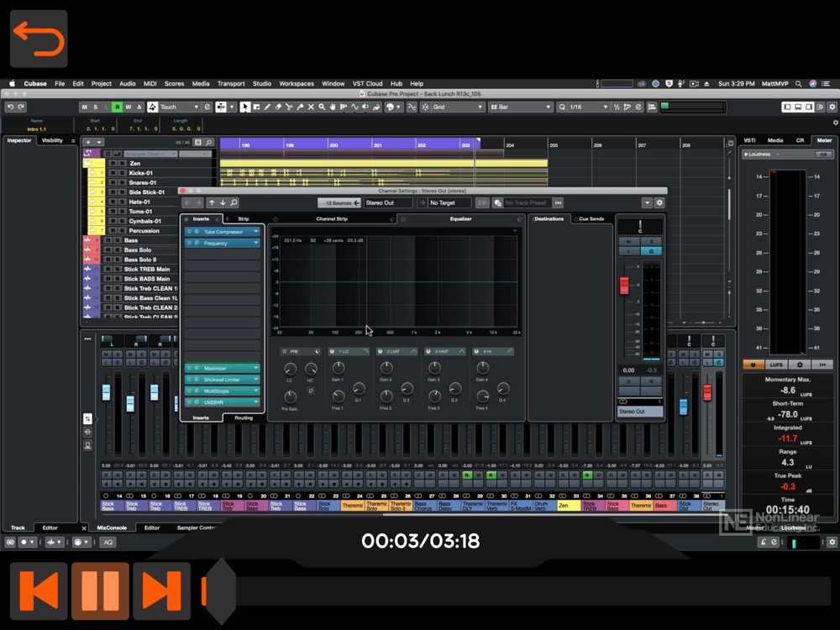The height and width of the screenshot is (630, 840).
Task: Open the Grid snap type dropdown
Action: 458,108
